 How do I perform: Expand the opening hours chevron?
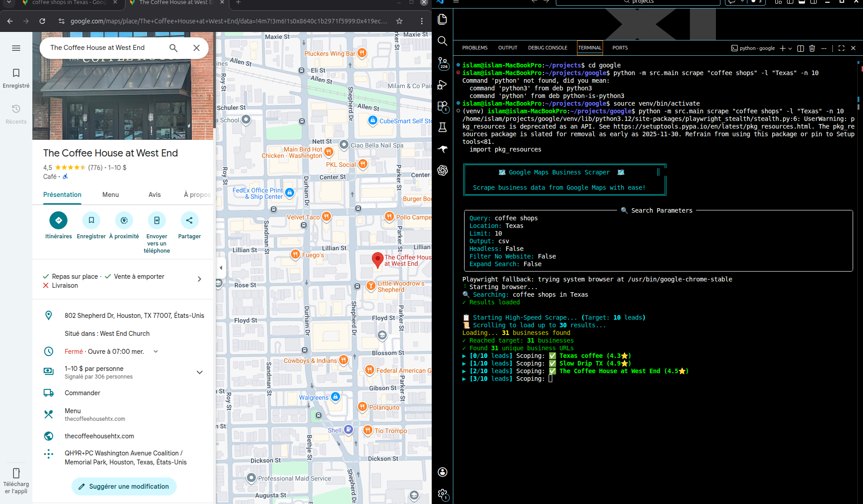[155, 351]
